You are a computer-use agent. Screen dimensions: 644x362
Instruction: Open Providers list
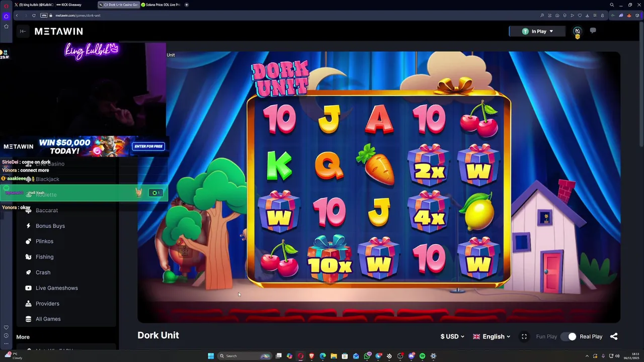click(x=47, y=304)
